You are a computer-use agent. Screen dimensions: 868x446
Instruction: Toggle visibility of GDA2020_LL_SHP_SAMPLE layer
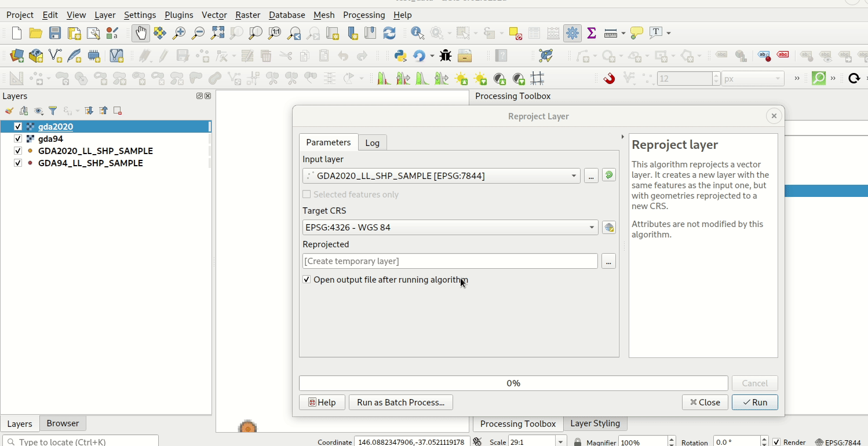click(x=17, y=151)
